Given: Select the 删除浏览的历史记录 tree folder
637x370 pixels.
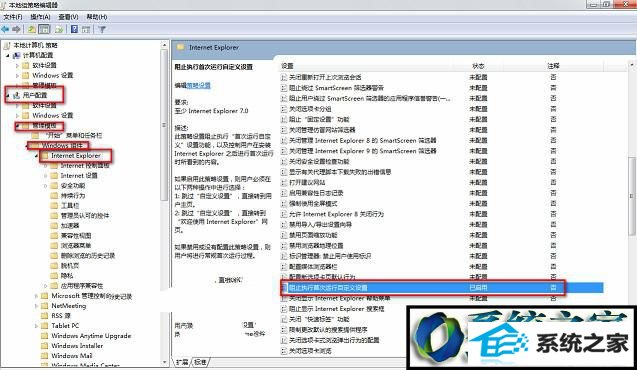Looking at the screenshot, I should pos(88,256).
